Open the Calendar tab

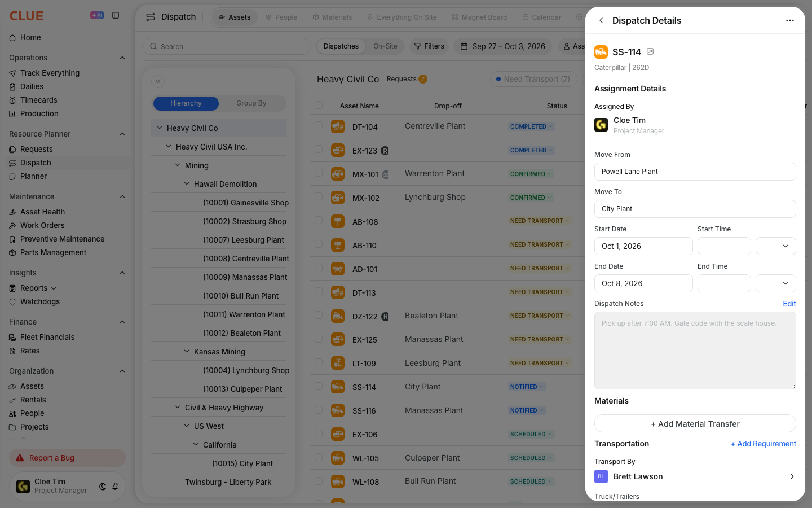(x=541, y=17)
